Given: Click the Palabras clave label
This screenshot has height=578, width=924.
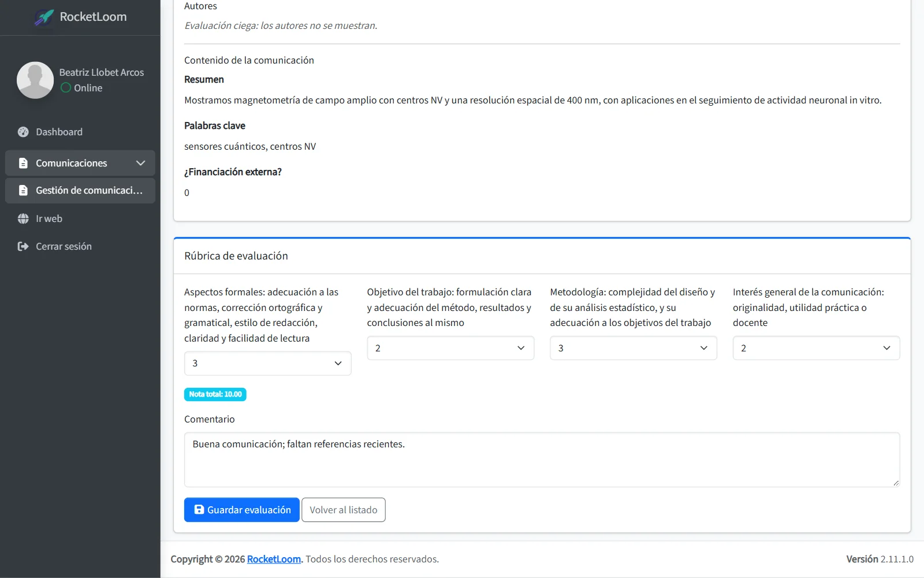Looking at the screenshot, I should pyautogui.click(x=215, y=125).
